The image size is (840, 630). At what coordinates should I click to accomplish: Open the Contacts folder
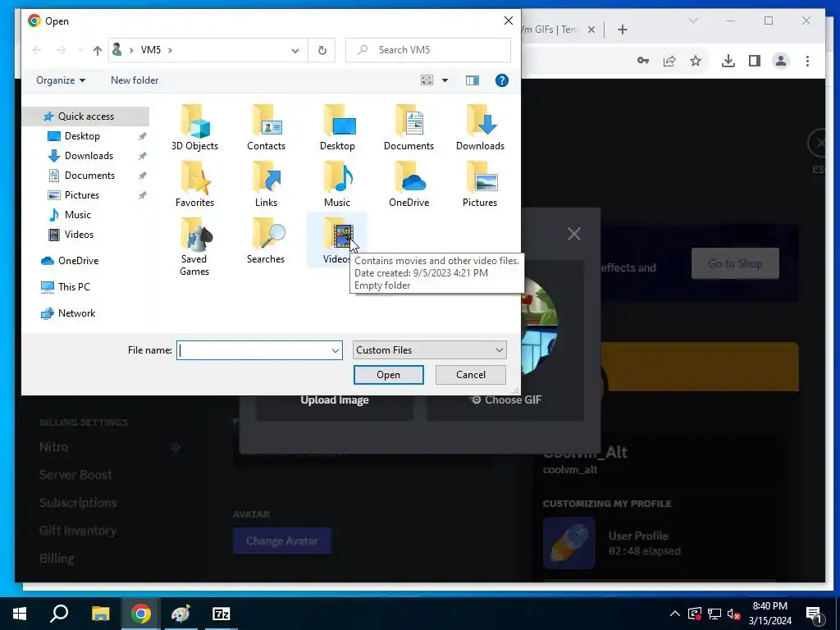click(267, 128)
